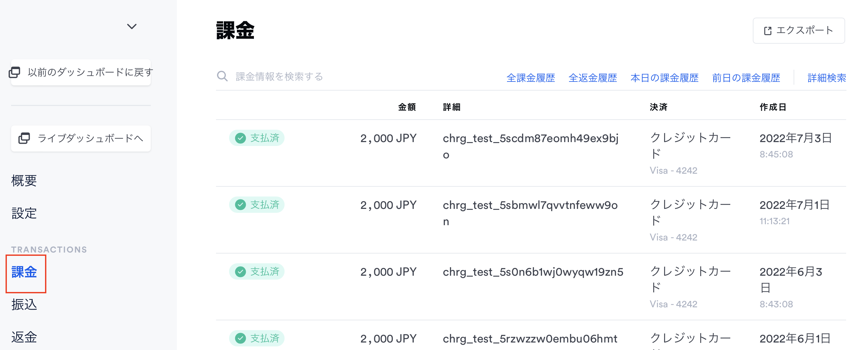
Task: Click the エクスポート button
Action: click(799, 30)
